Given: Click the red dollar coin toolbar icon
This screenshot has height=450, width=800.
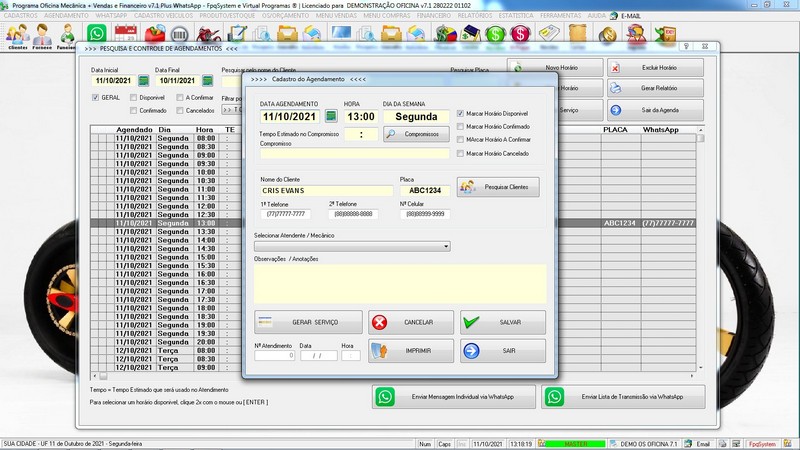Looking at the screenshot, I should coord(520,34).
